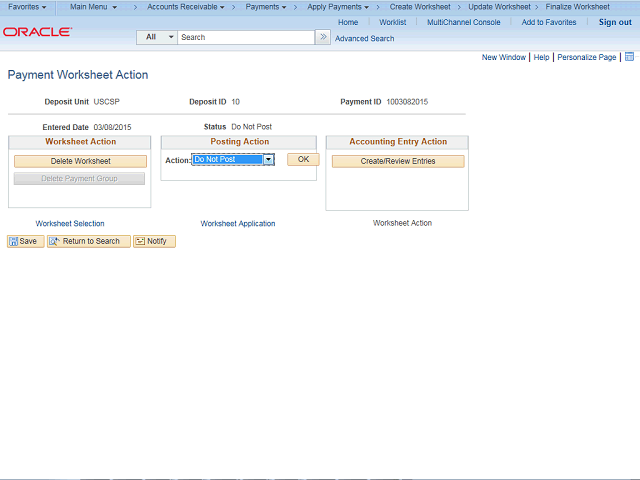Click the Accounting Entry Action header

pyautogui.click(x=398, y=142)
